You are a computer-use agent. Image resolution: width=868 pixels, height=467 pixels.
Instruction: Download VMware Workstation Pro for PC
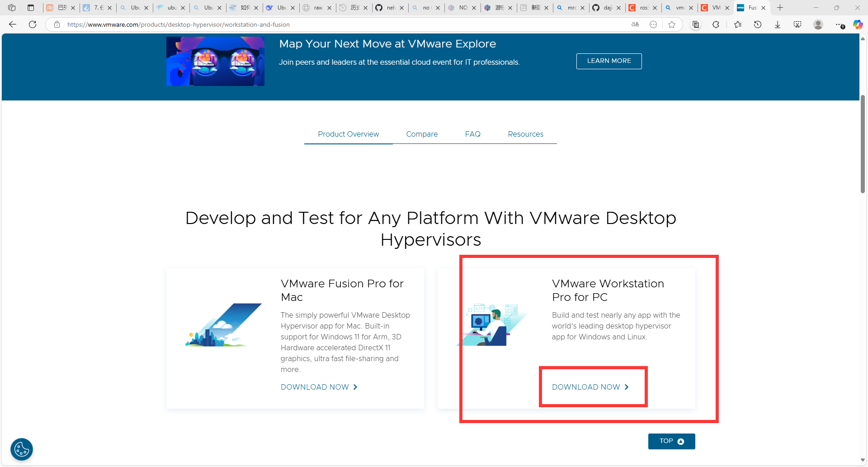pos(589,387)
